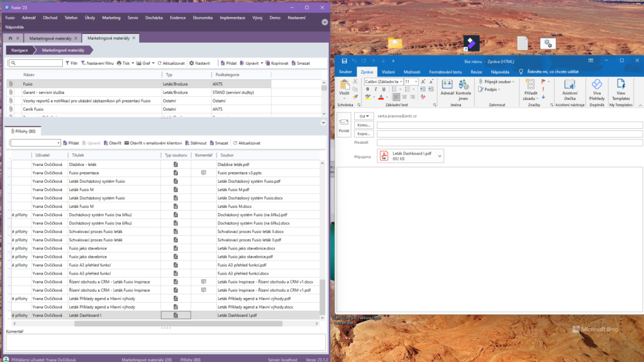Open dropdown arrow on Leták Dashboard I.pdf attachment
The image size is (644, 362).
pos(440,156)
